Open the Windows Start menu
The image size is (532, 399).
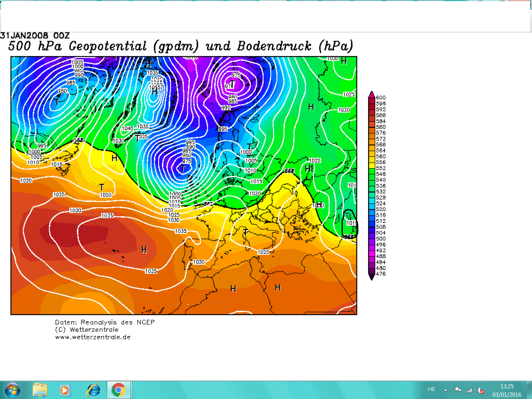coord(12,390)
